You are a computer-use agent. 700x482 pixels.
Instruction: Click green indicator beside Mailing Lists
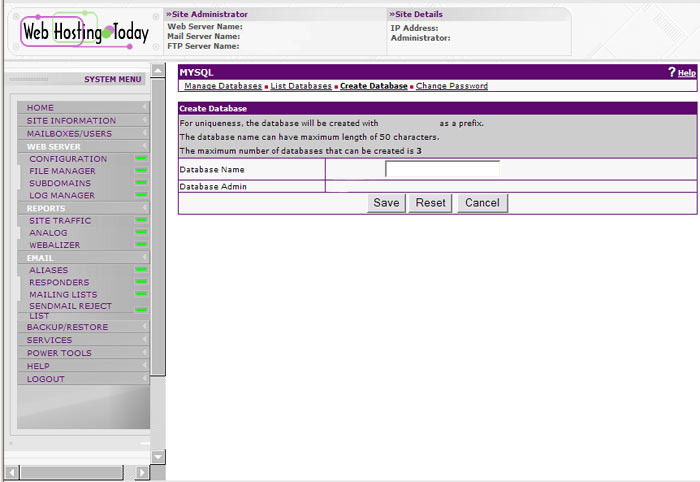coord(141,294)
